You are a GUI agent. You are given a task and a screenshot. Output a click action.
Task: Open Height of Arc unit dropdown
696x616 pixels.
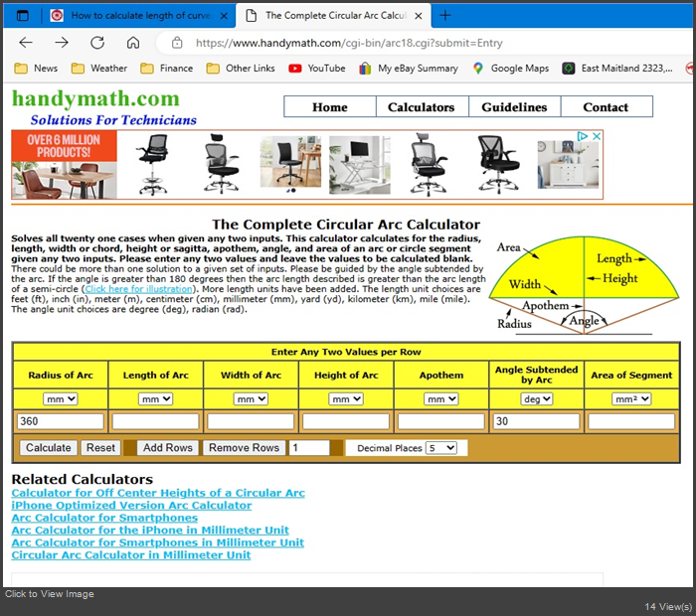tap(346, 399)
